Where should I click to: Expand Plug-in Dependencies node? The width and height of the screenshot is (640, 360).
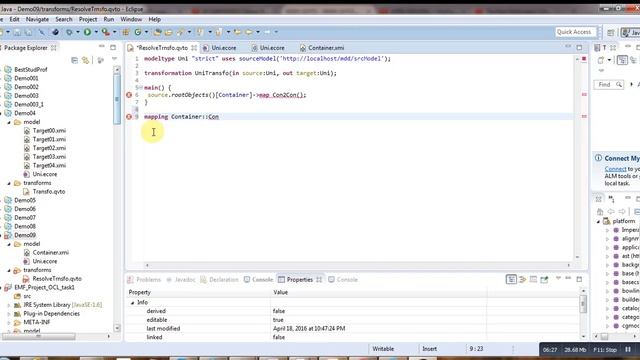click(x=9, y=314)
